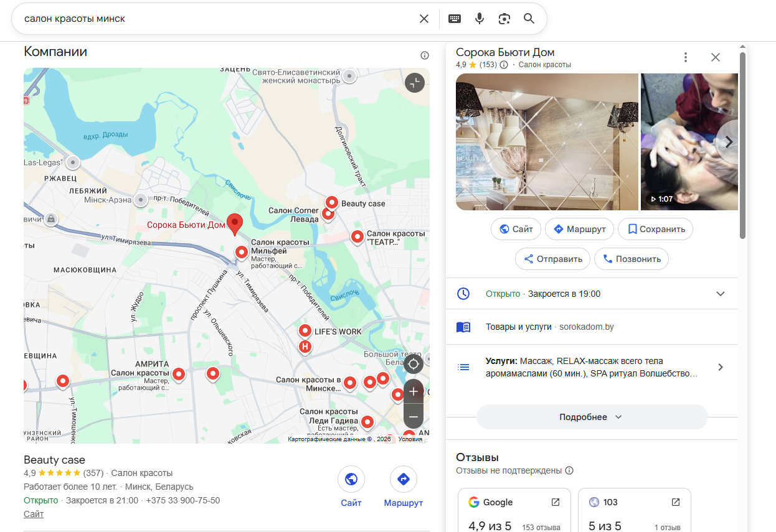Zoom in the map with plus
The height and width of the screenshot is (532, 776).
pyautogui.click(x=414, y=391)
